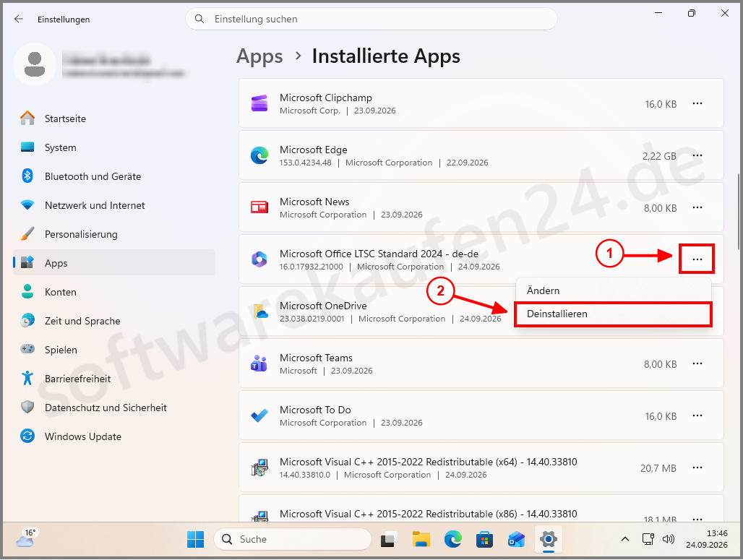Click the Microsoft Clipchamp app icon

tap(259, 103)
